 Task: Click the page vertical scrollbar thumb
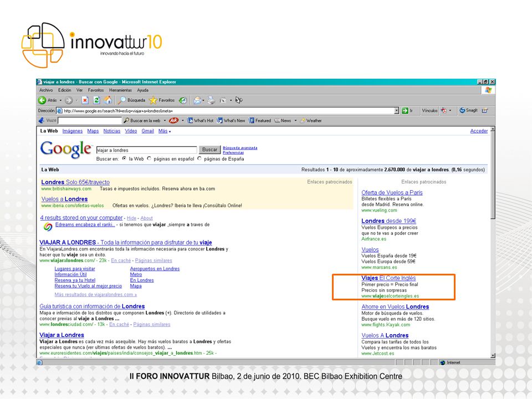click(493, 175)
